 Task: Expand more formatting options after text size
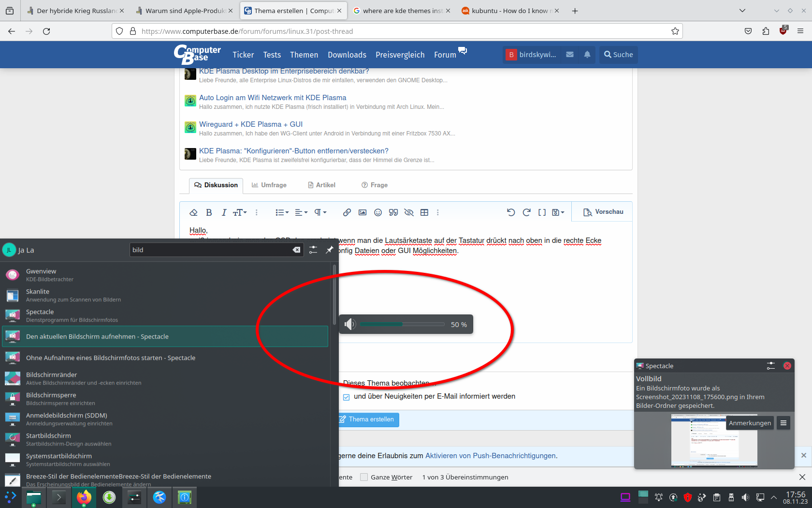(x=257, y=212)
